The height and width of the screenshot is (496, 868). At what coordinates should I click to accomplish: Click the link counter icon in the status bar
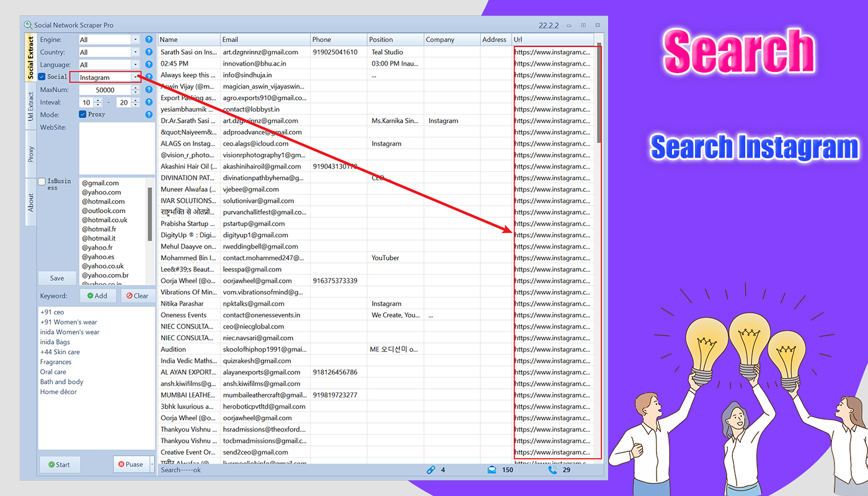(x=432, y=469)
